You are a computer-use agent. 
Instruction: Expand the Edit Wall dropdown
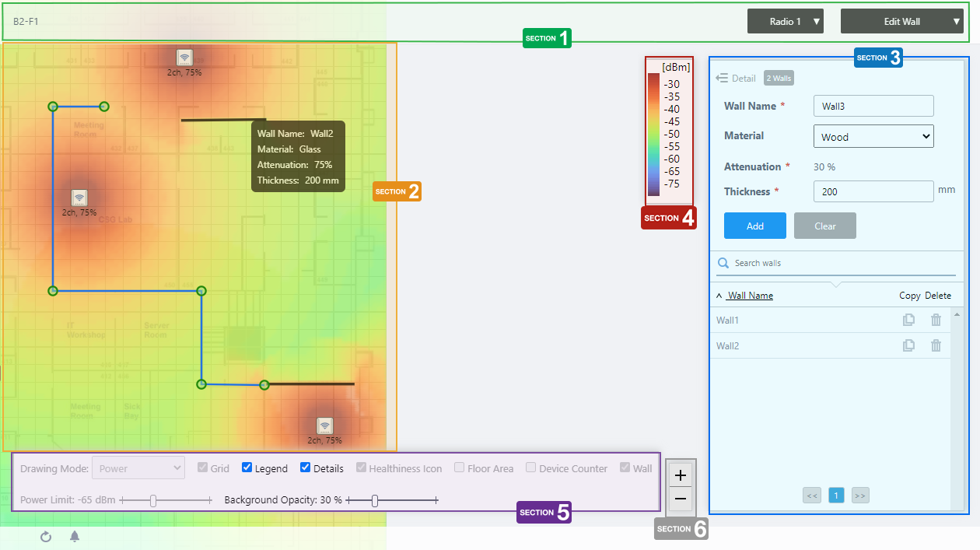coord(902,22)
